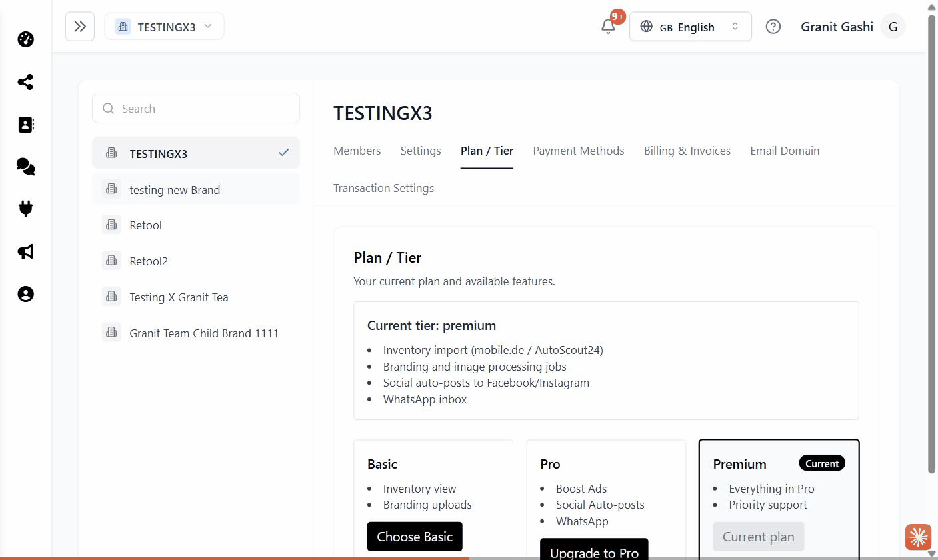The height and width of the screenshot is (560, 938).
Task: Click the help question mark icon
Action: click(773, 27)
